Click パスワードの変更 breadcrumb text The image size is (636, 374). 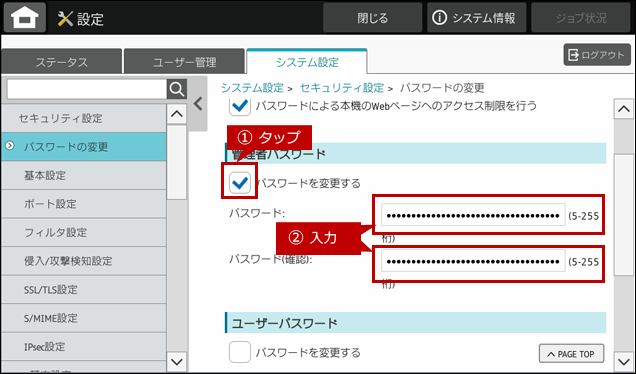tap(442, 88)
